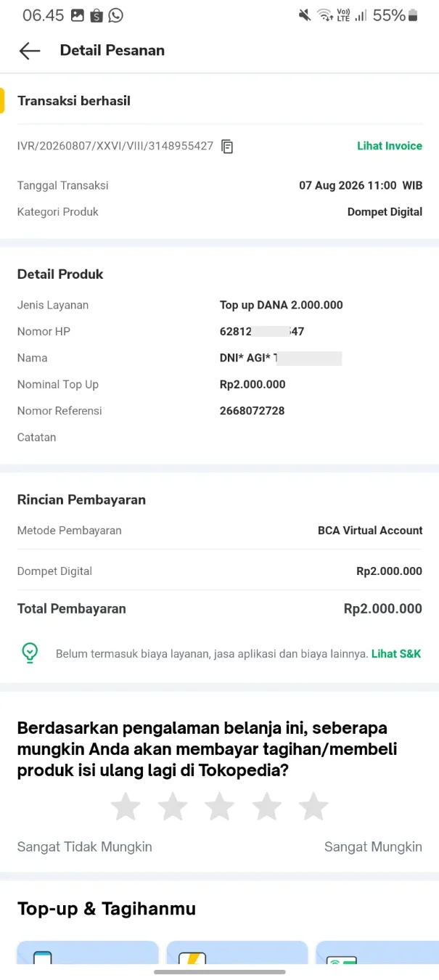This screenshot has width=439, height=980.
Task: Open the lightning bolt electricity card
Action: pyautogui.click(x=237, y=953)
